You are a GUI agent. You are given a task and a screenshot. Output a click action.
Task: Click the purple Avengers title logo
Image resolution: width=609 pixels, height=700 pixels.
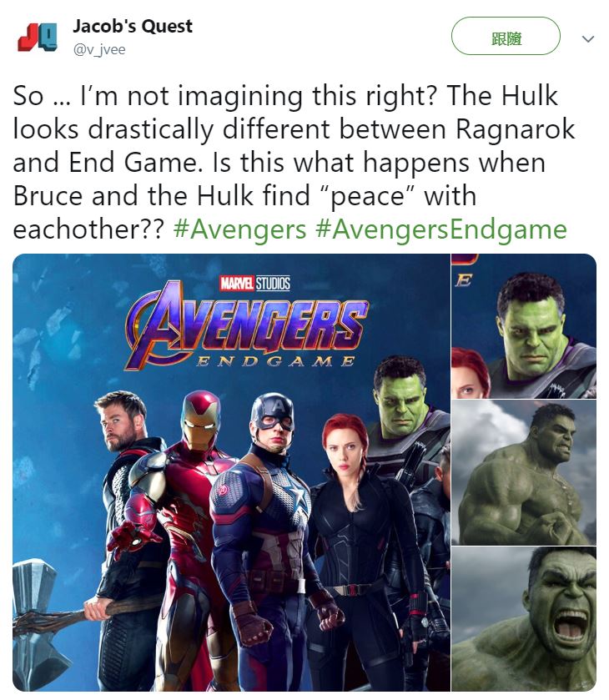[x=246, y=325]
